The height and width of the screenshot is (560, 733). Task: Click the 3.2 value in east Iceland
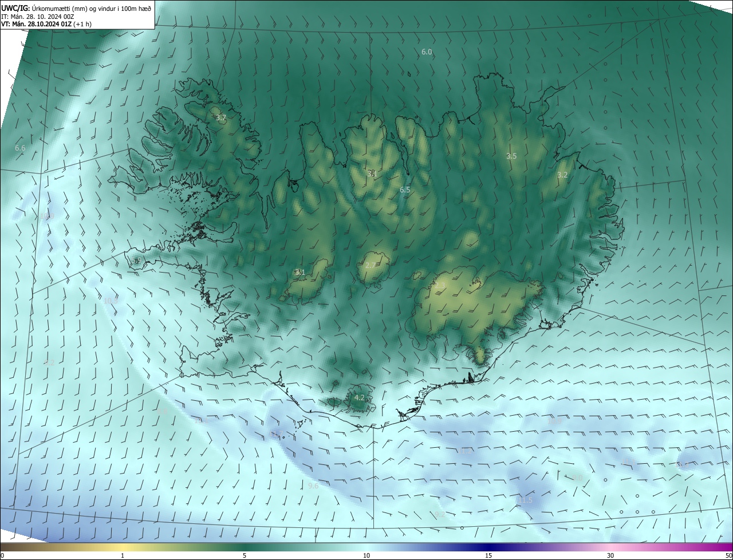coord(562,175)
